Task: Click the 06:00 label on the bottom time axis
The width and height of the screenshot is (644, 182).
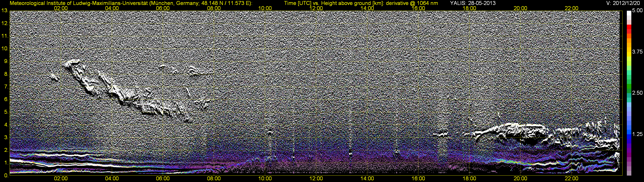Action: [x=163, y=179]
